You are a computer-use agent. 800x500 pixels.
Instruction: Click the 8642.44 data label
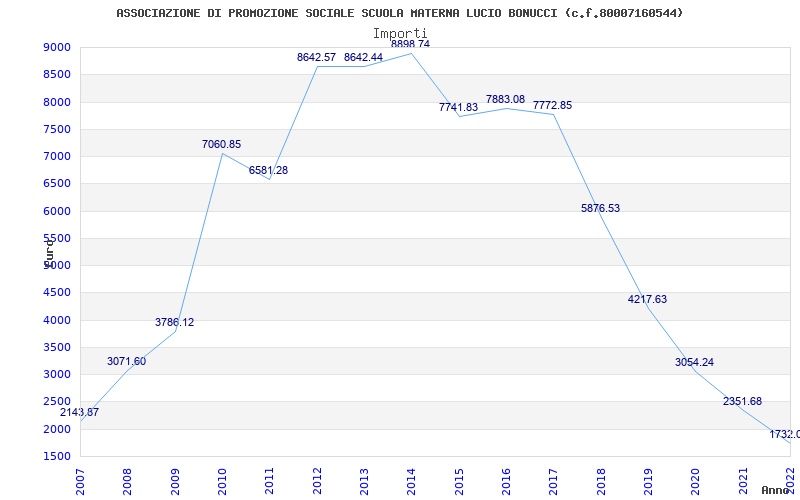(x=363, y=57)
